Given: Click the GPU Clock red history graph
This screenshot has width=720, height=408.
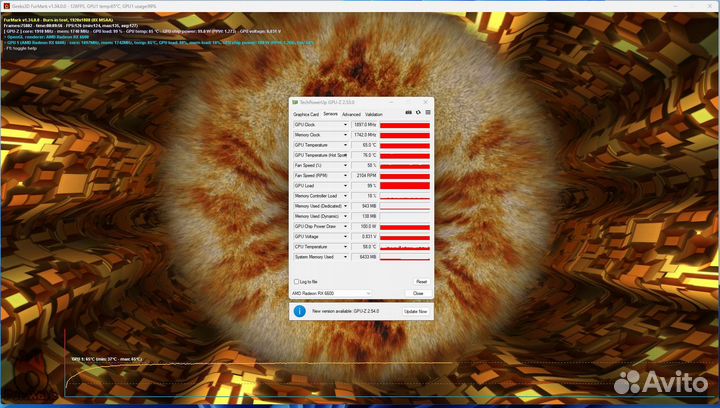Looking at the screenshot, I should point(405,125).
